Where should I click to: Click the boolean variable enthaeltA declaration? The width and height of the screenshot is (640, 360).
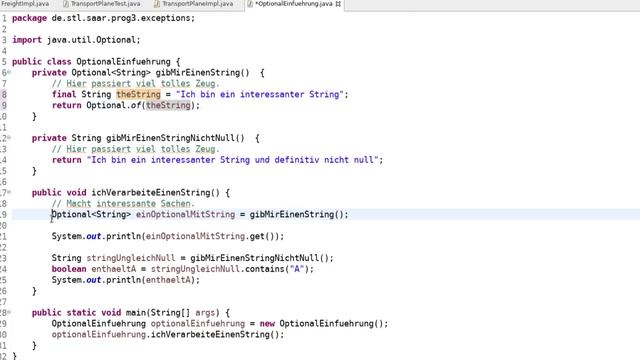(113, 269)
